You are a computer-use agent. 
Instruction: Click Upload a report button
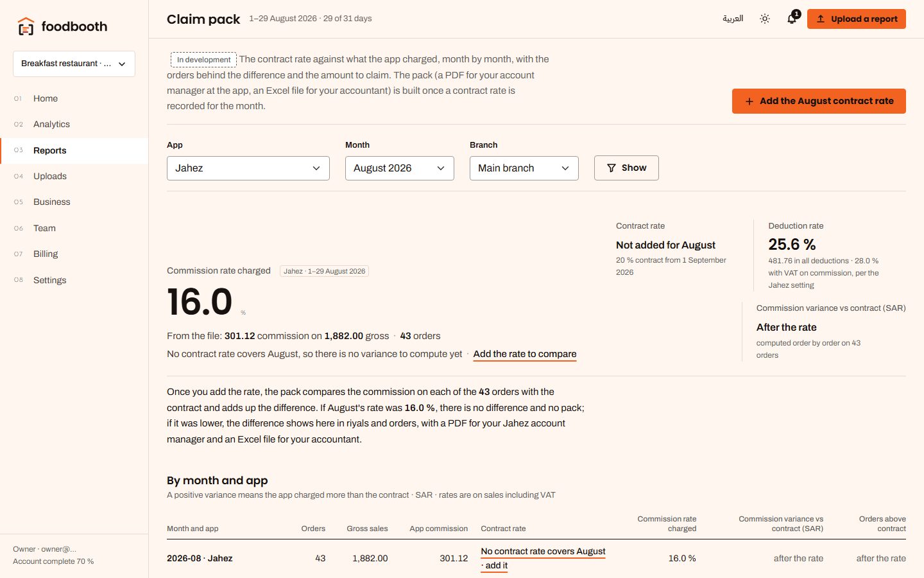click(857, 19)
